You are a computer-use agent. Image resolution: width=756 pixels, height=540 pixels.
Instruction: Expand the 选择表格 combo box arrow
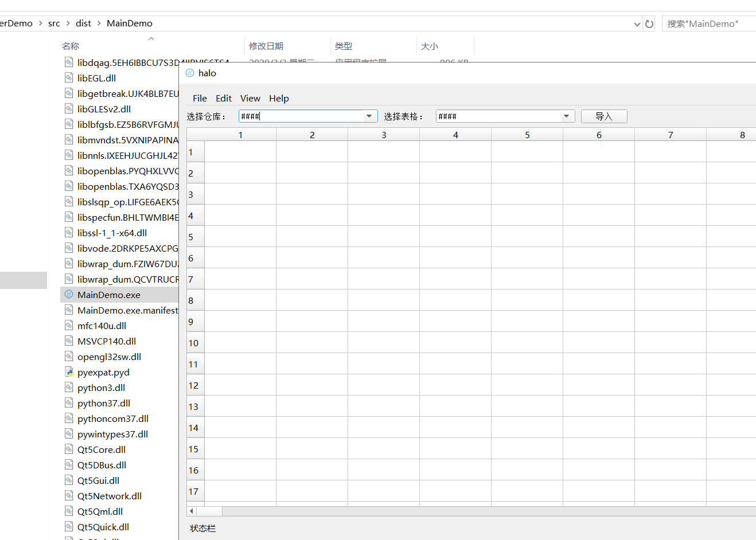pyautogui.click(x=567, y=116)
